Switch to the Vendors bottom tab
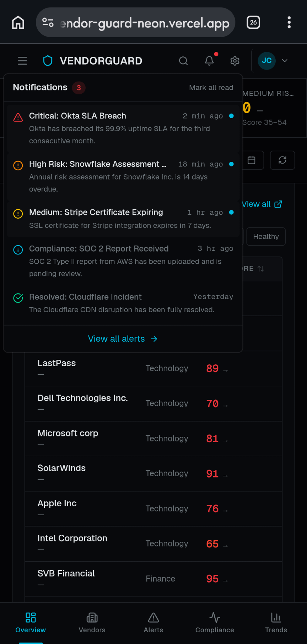This screenshot has height=644, width=307. [92, 622]
